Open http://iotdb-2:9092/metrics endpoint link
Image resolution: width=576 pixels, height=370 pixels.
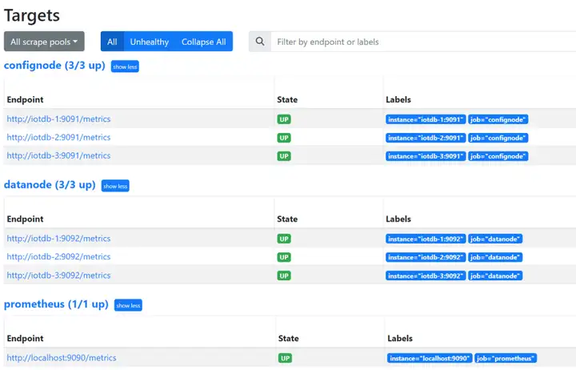coord(59,257)
